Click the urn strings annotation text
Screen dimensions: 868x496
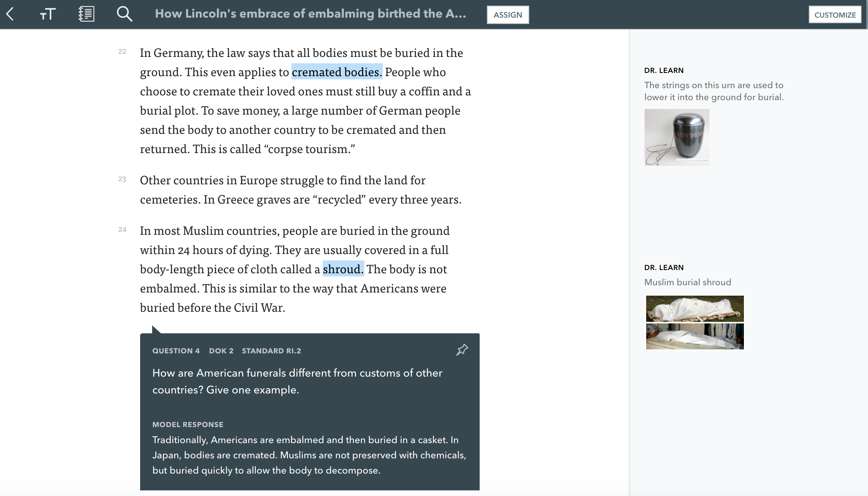(714, 91)
